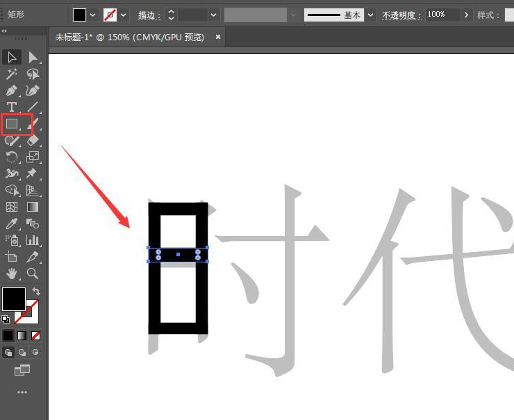This screenshot has height=420, width=514.
Task: Activate the Eyedropper tool
Action: click(x=12, y=224)
